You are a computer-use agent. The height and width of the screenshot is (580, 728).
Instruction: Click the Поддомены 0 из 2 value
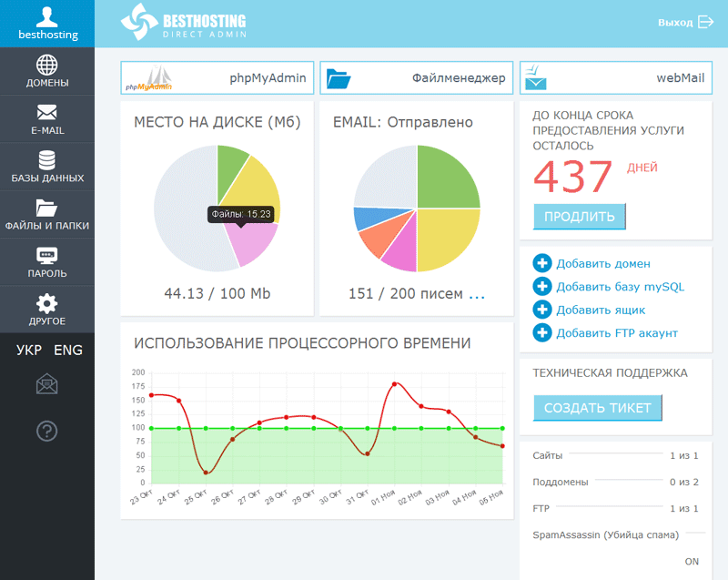(x=684, y=482)
